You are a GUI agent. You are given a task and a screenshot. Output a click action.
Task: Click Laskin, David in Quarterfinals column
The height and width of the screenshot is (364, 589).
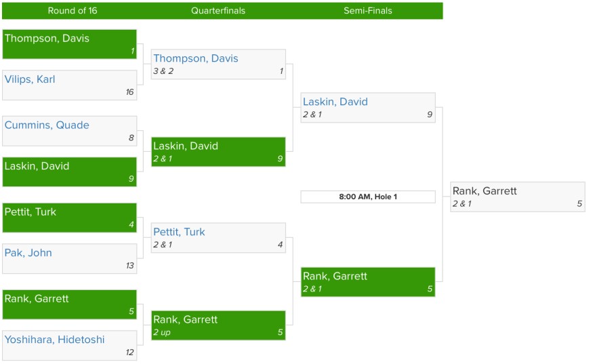click(186, 146)
